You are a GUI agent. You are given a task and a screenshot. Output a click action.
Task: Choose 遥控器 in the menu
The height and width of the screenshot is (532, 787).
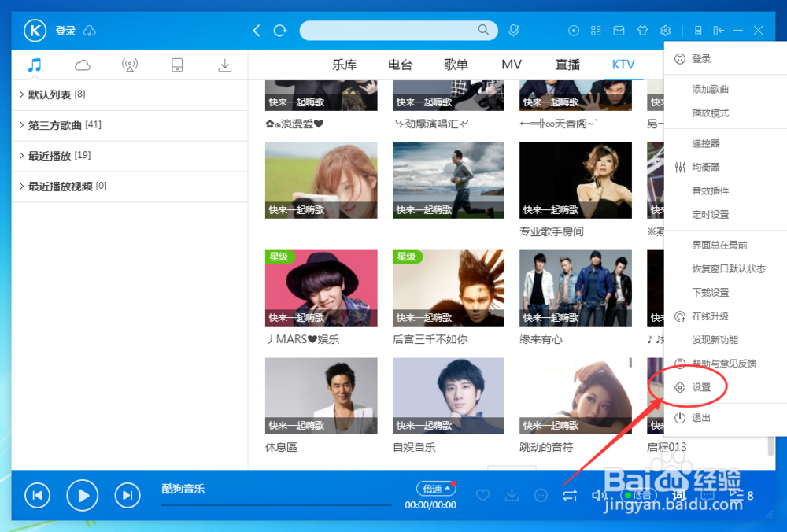coord(706,143)
